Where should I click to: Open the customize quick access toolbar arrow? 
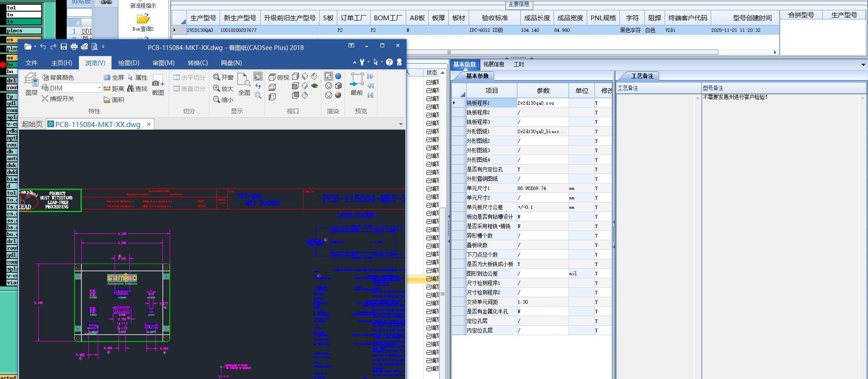(x=103, y=47)
